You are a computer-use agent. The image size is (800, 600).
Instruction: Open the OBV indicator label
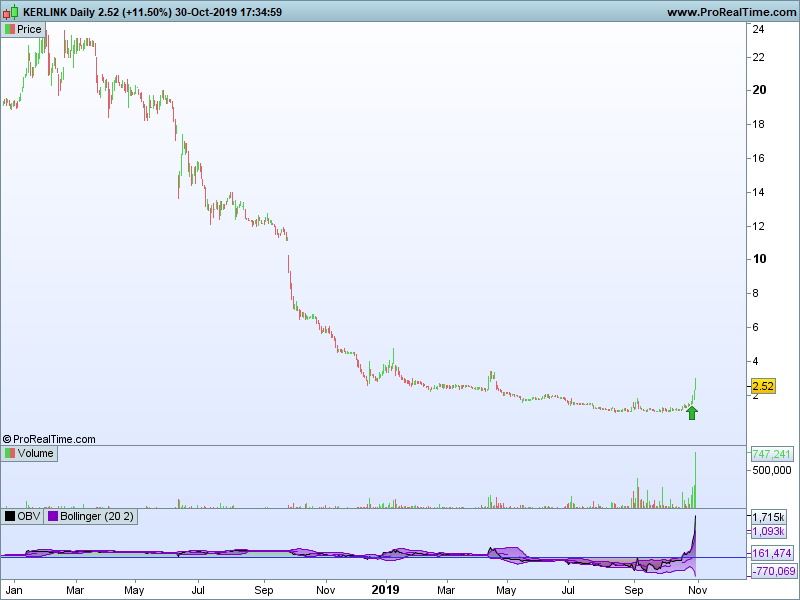coord(22,516)
